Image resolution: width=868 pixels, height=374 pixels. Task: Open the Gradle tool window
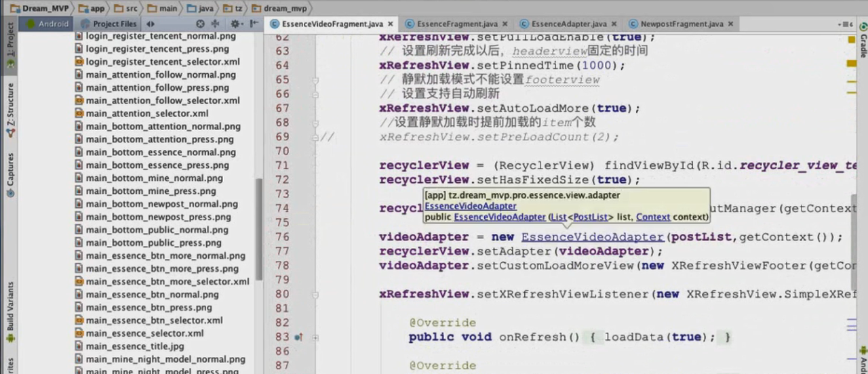[863, 39]
